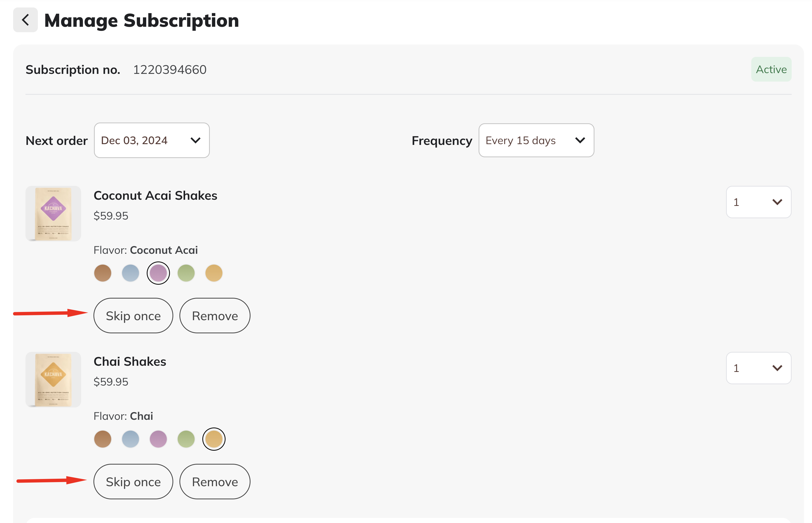This screenshot has height=523, width=812.
Task: Select blue flavor swatch for Coconut Acai Shakes
Action: (x=131, y=273)
